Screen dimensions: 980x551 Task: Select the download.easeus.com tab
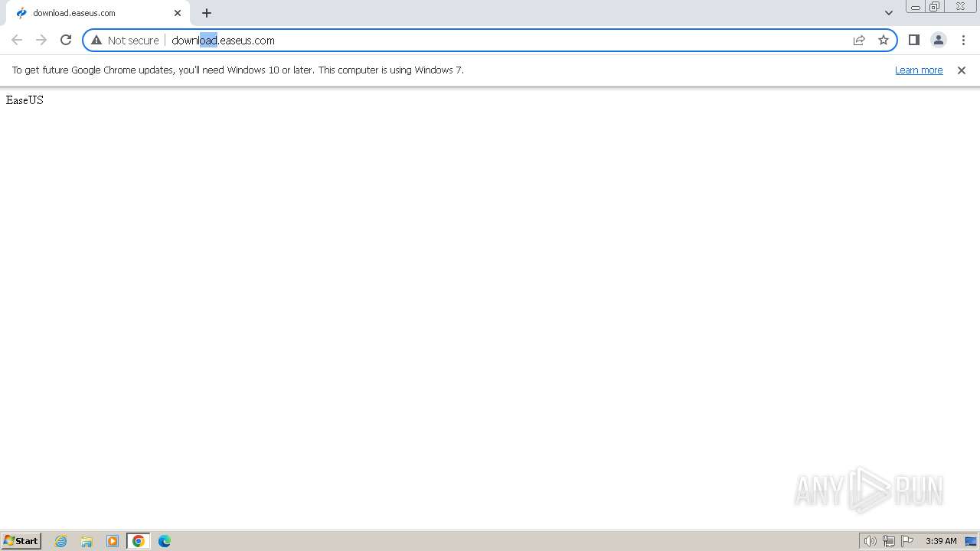coord(97,13)
